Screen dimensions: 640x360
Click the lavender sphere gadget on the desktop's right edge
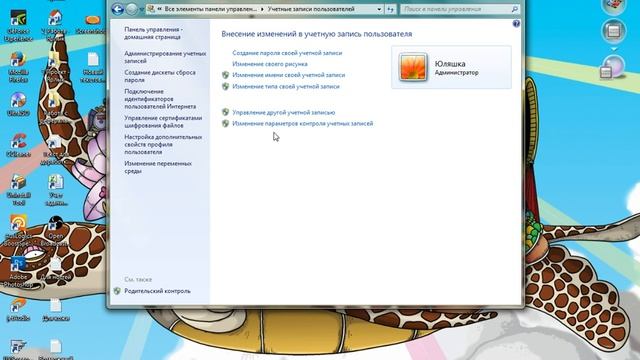[x=613, y=68]
